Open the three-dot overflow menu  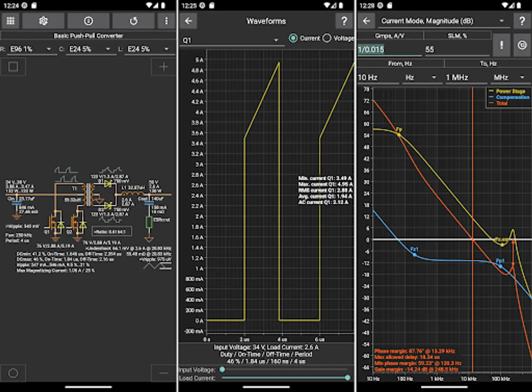click(x=166, y=21)
